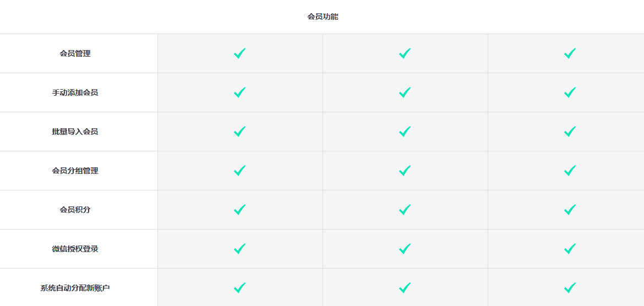Click first-column checkmark for 会员分组管理
The image size is (644, 306).
[239, 171]
